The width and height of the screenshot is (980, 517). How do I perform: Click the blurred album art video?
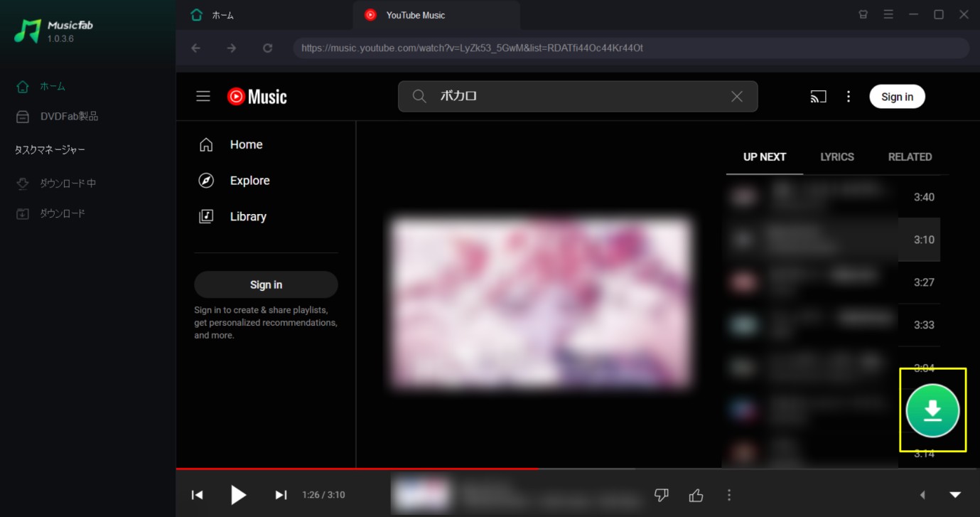click(x=541, y=303)
